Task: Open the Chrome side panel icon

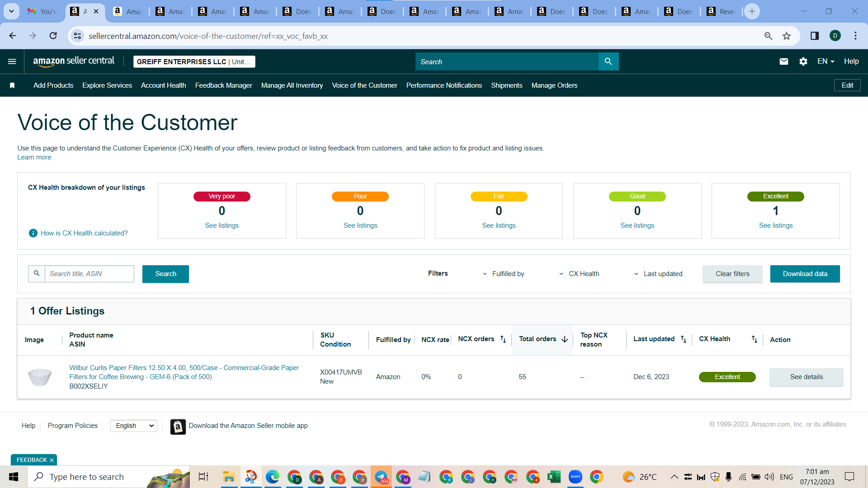Action: tap(815, 36)
